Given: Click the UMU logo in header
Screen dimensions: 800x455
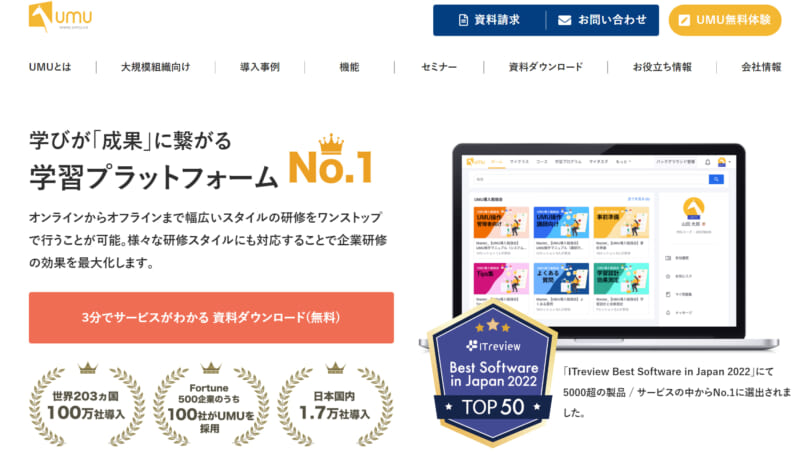Looking at the screenshot, I should (x=60, y=17).
